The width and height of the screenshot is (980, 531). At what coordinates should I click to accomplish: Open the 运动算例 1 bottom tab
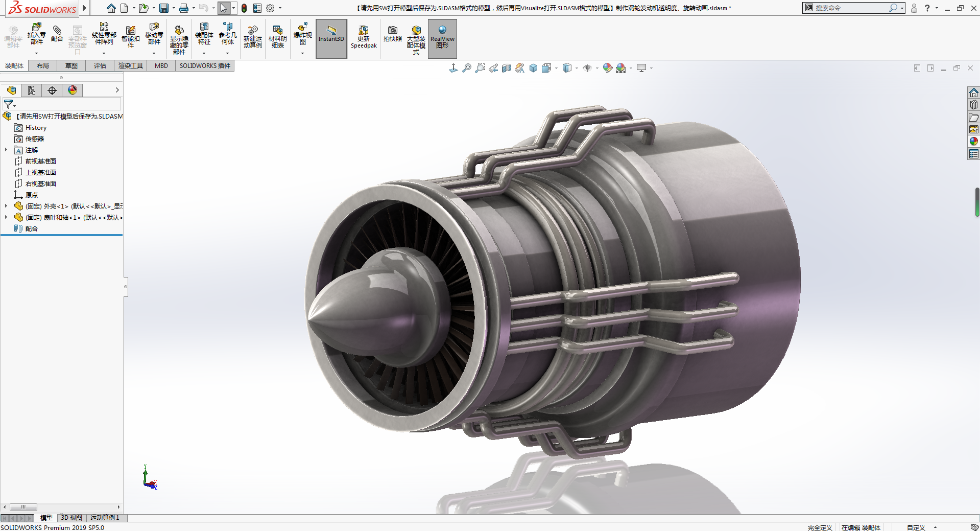105,517
